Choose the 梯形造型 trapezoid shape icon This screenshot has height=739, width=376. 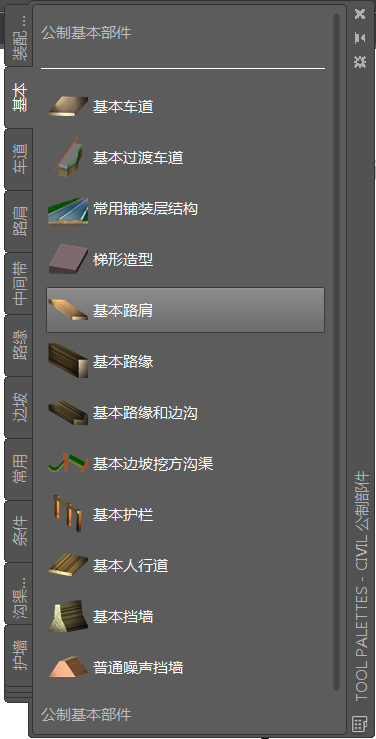(x=68, y=259)
